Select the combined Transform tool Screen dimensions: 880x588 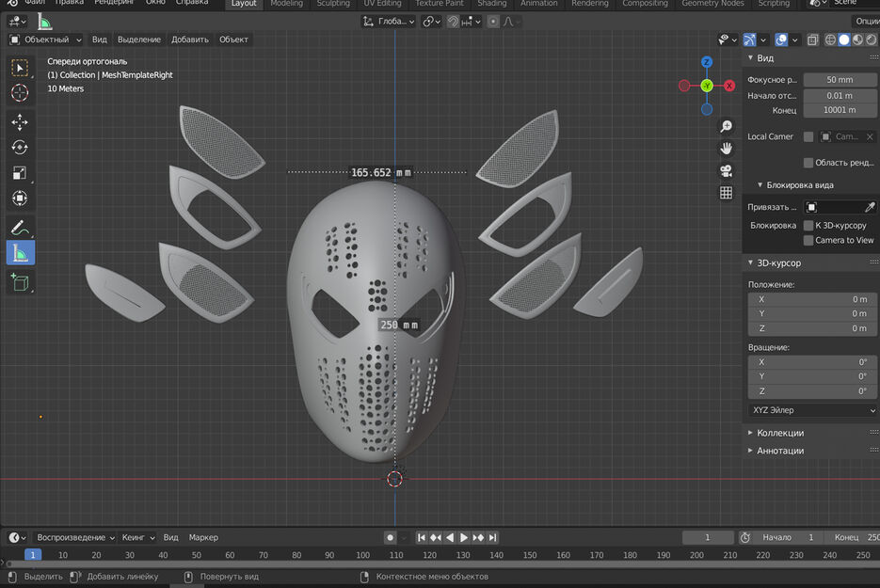coord(20,199)
